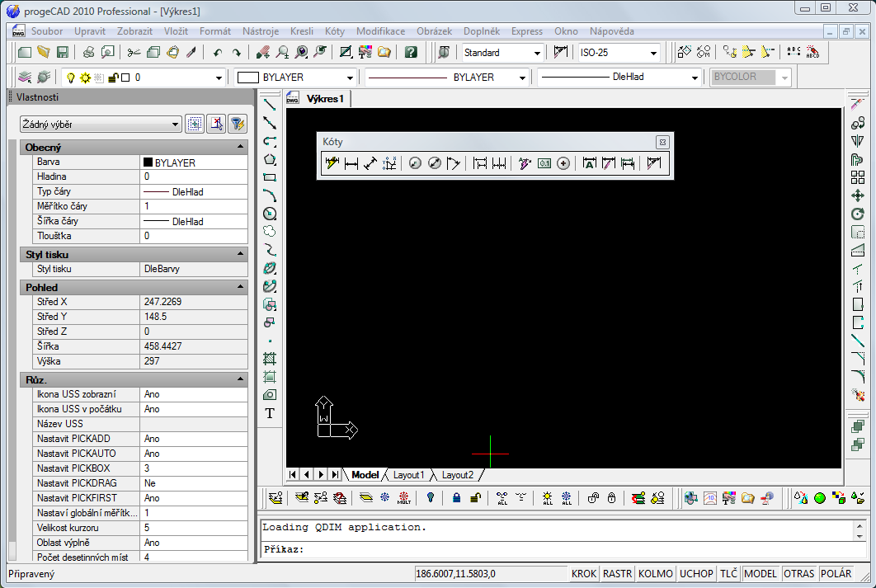Image resolution: width=876 pixels, height=588 pixels.
Task: Click the Barva BYLAYER color value
Action: (193, 162)
